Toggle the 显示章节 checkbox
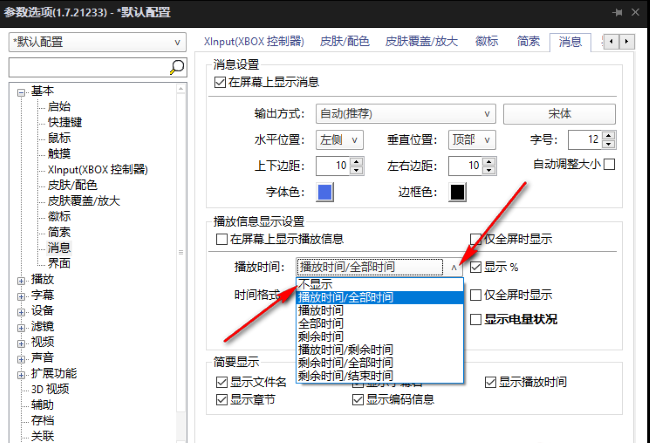 point(222,400)
